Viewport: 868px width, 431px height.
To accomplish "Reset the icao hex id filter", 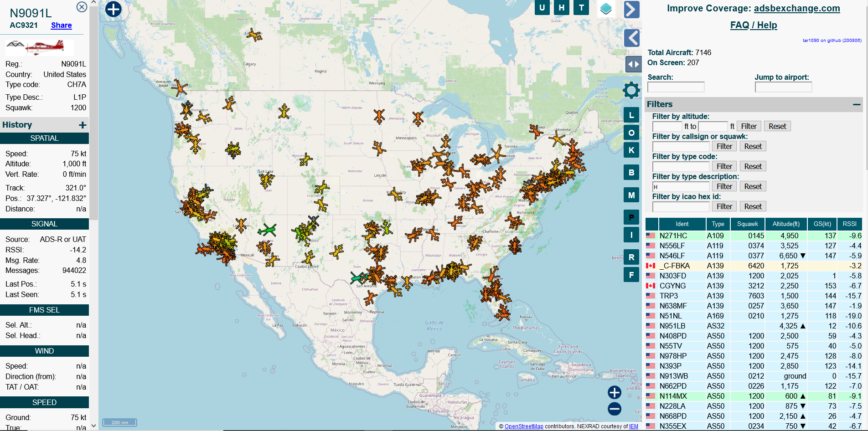I will 753,206.
